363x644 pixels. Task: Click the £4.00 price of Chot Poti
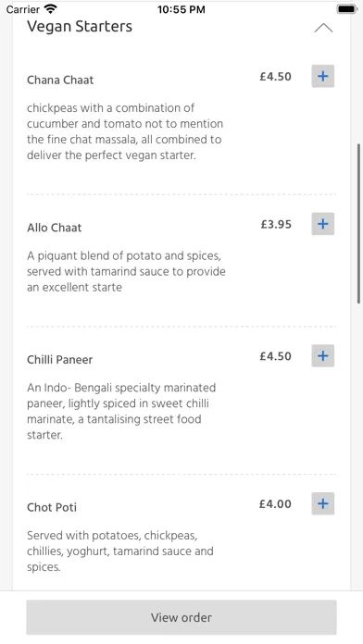click(x=275, y=504)
